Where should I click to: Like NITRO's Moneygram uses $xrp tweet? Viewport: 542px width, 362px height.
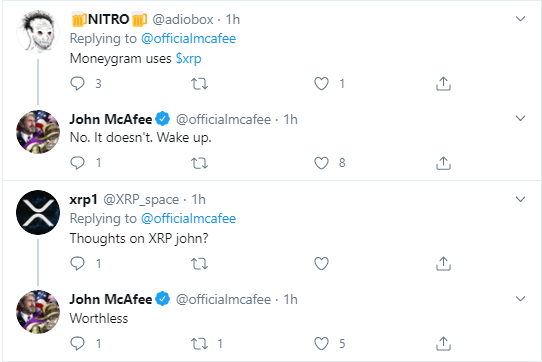[x=321, y=84]
